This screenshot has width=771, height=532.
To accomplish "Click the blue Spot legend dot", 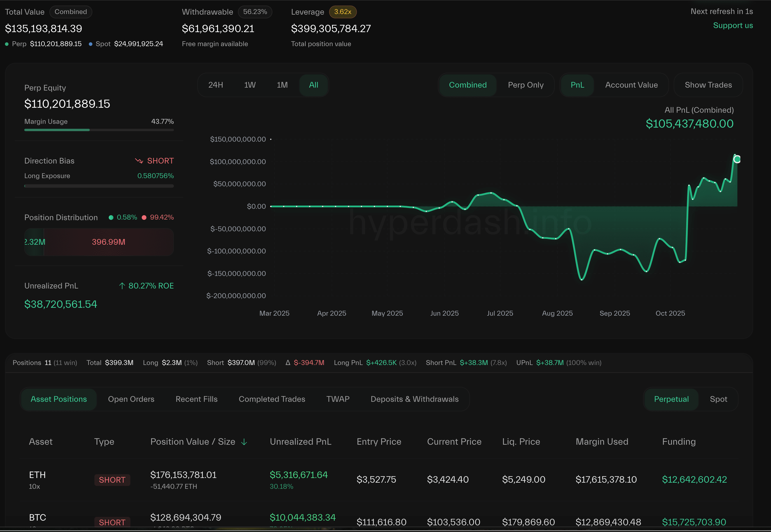I will point(90,44).
